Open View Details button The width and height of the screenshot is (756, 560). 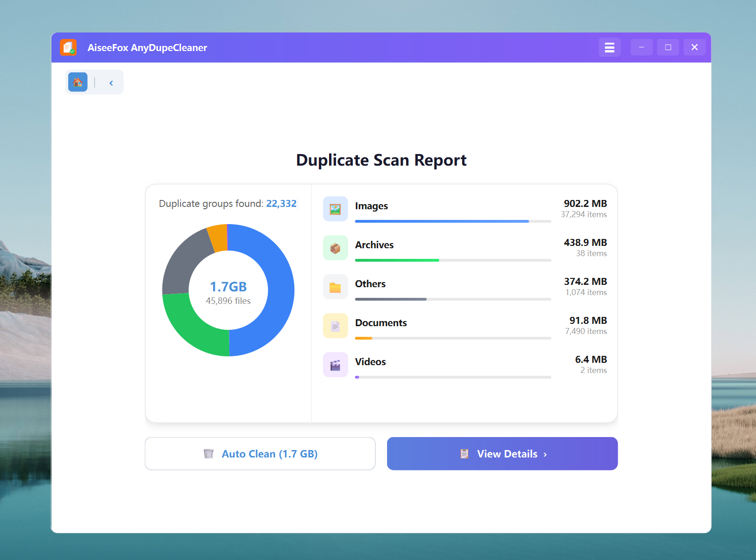[x=502, y=454]
